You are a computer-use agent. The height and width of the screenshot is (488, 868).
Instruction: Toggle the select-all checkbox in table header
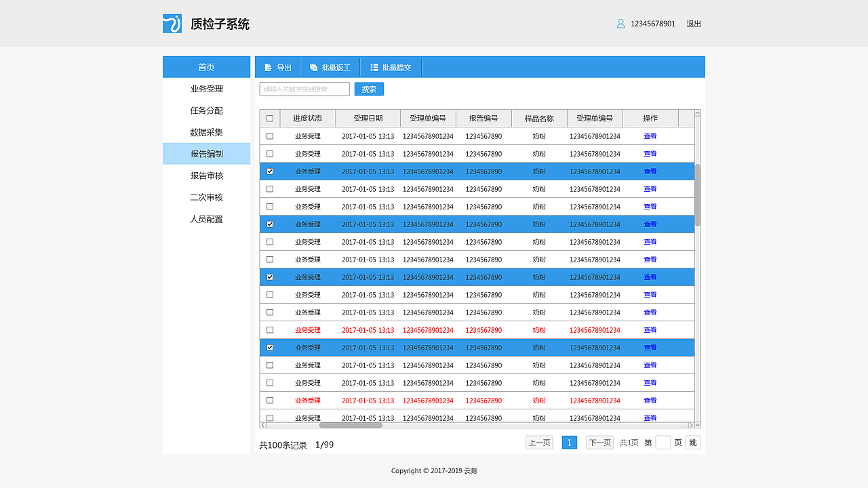[x=269, y=118]
